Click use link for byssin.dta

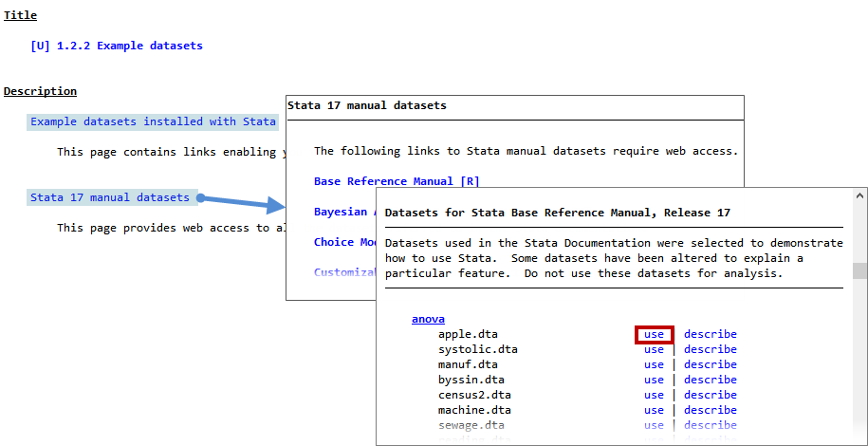(654, 381)
